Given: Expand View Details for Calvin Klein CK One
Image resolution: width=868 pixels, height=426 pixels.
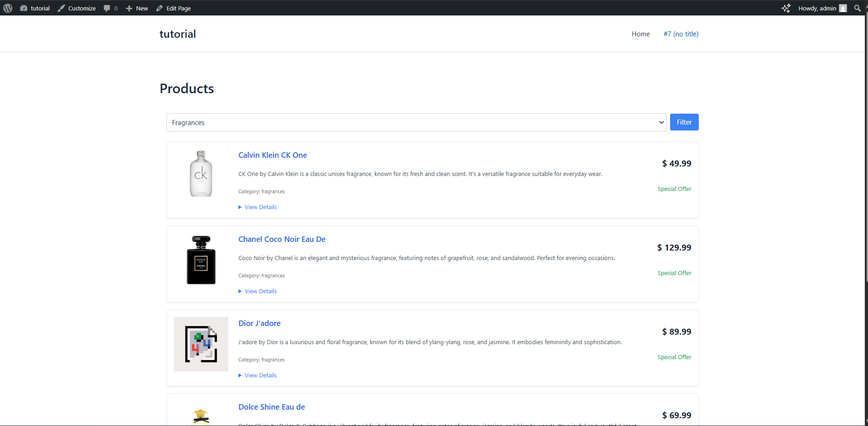Looking at the screenshot, I should point(257,207).
